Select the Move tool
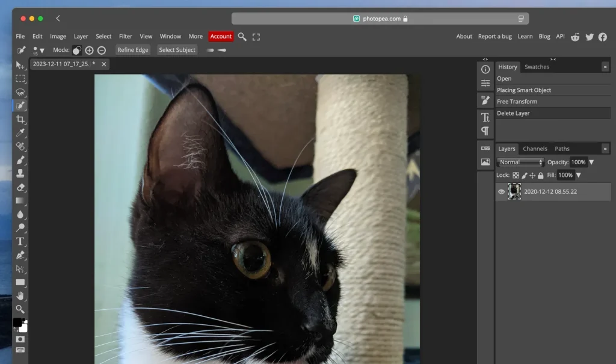Screen dimensions: 616x364 point(20,64)
